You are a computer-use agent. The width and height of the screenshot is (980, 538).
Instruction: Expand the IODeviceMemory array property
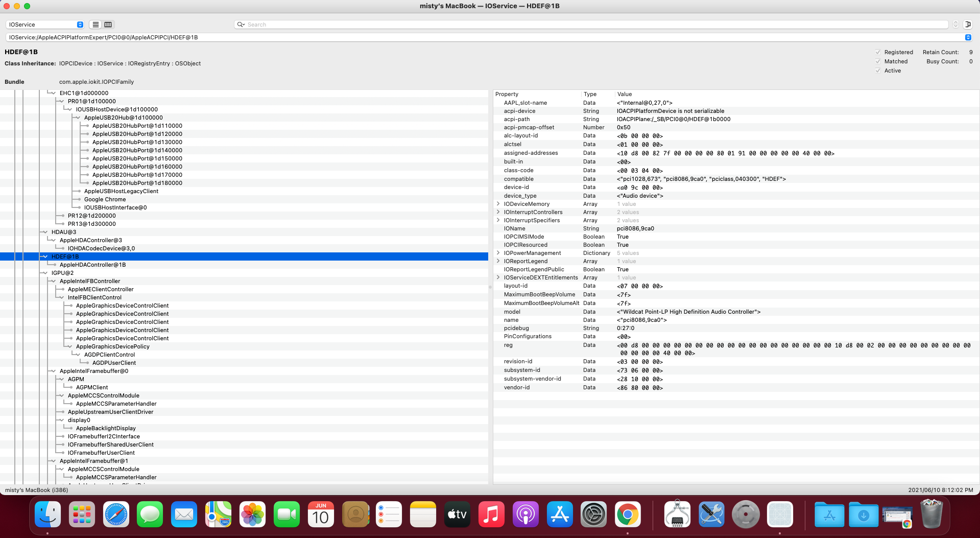pyautogui.click(x=498, y=204)
